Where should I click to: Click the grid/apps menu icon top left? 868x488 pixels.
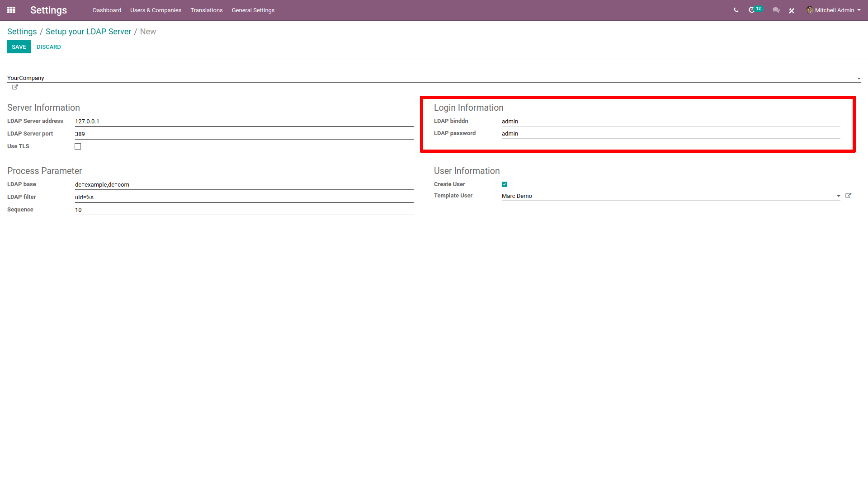coord(11,10)
